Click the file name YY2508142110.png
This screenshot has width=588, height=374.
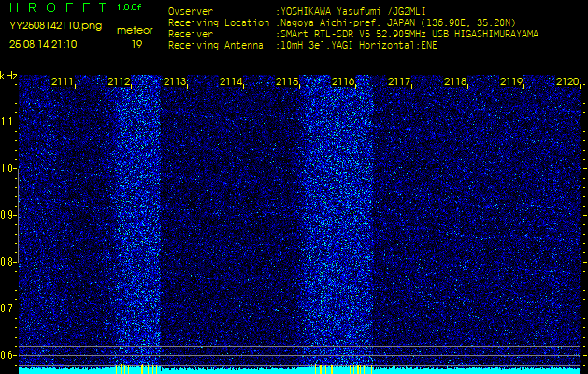(x=55, y=26)
